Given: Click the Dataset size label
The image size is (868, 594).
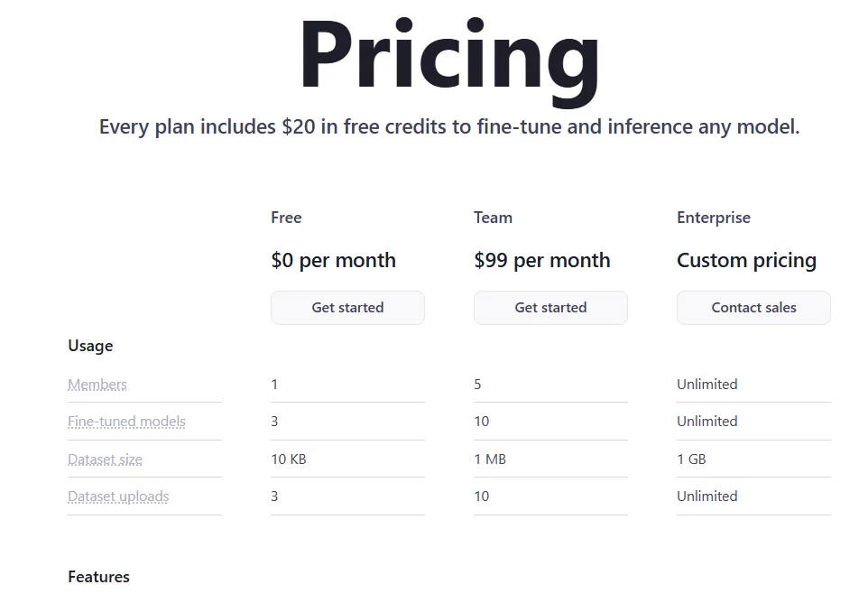Looking at the screenshot, I should 106,459.
